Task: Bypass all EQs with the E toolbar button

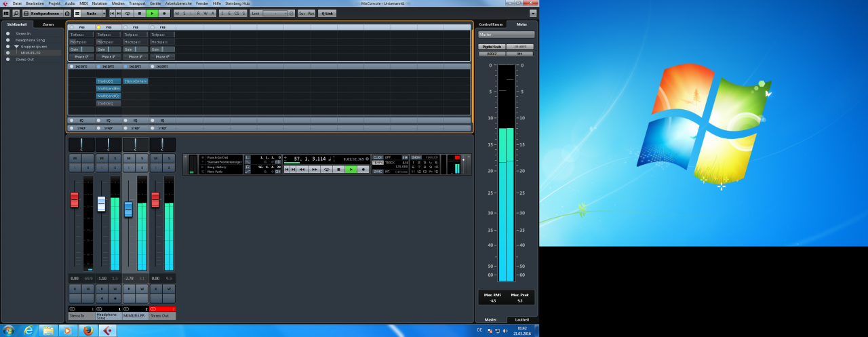Action: pyautogui.click(x=229, y=13)
